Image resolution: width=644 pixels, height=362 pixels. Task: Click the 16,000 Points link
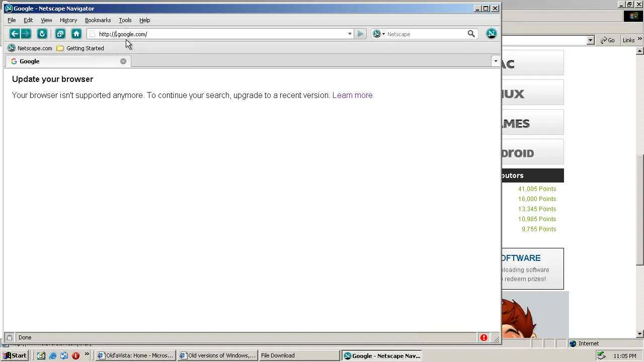tap(537, 199)
